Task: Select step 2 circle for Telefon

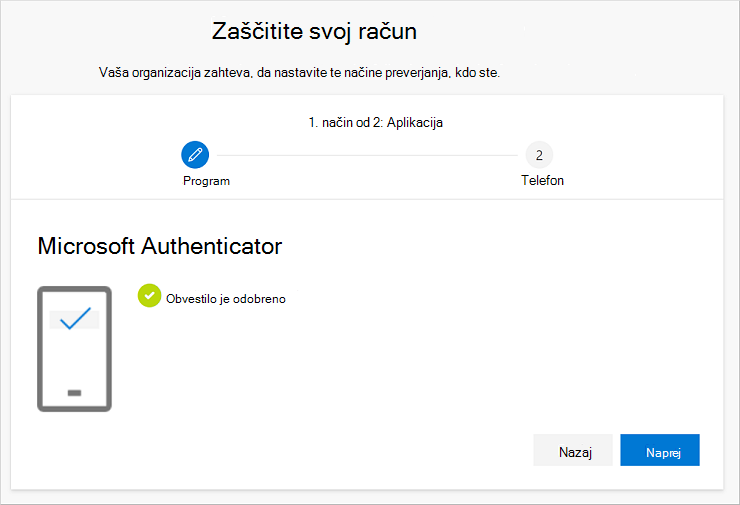Action: coord(539,155)
